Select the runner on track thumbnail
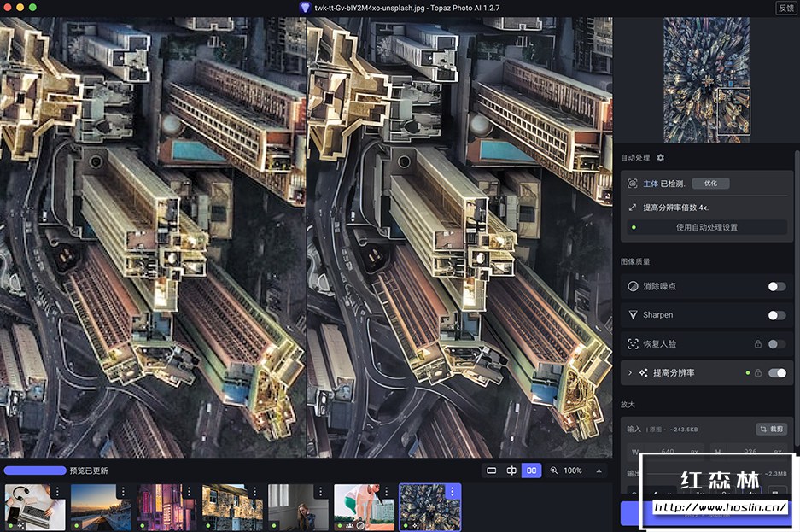Screen dimensions: 800x532 pyautogui.click(x=364, y=507)
